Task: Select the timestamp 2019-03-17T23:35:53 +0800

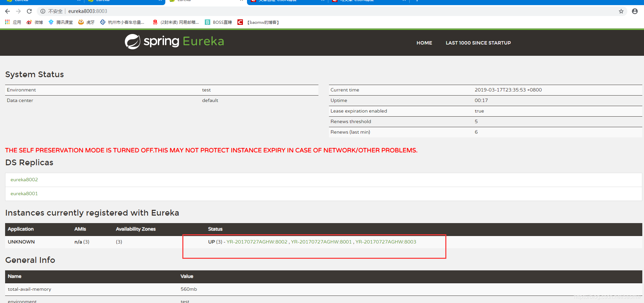Action: click(508, 90)
